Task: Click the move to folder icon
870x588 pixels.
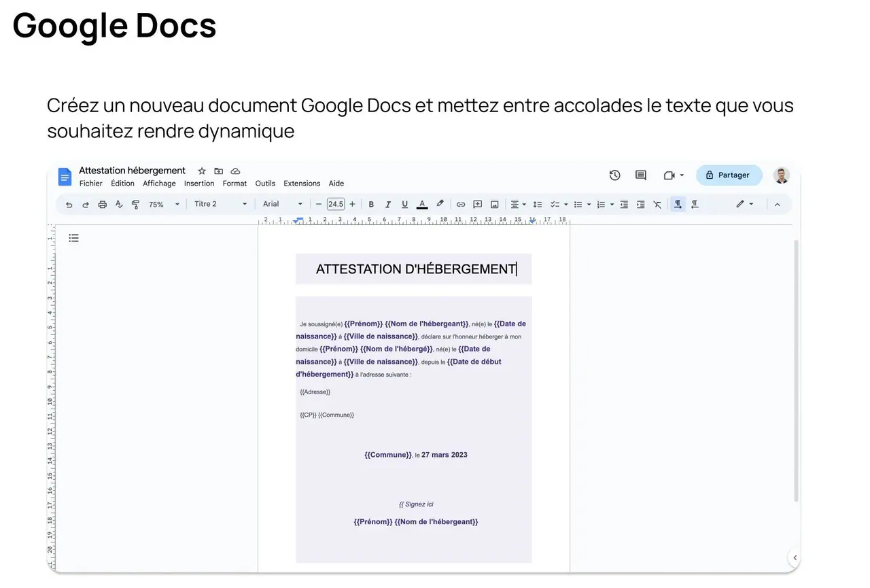Action: pos(219,171)
